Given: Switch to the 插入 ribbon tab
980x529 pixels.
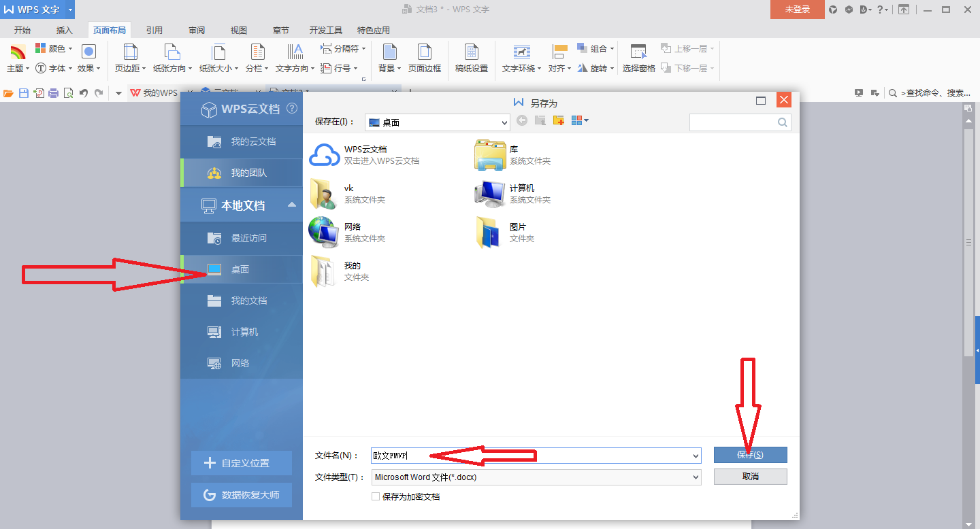Looking at the screenshot, I should (x=65, y=30).
